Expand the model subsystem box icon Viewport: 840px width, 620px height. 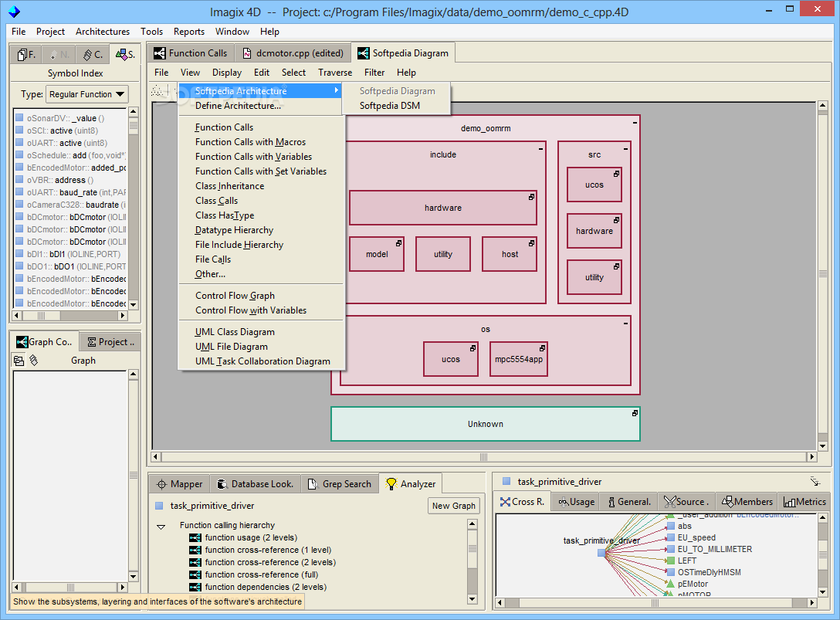tap(398, 243)
